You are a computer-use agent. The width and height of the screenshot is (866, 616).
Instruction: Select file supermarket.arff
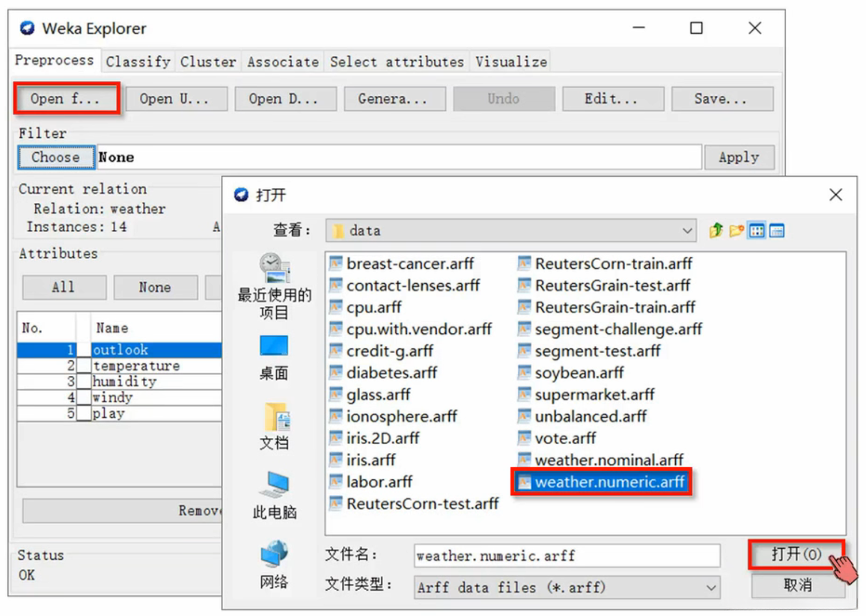click(x=587, y=395)
